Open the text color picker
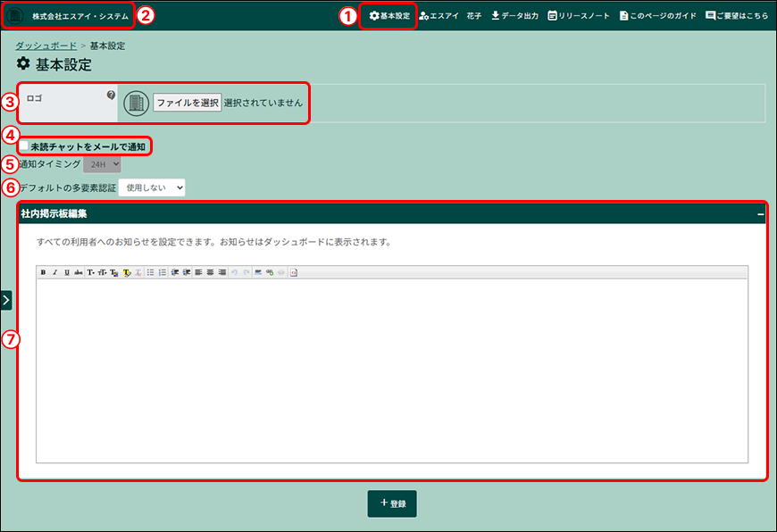The image size is (777, 532). point(114,272)
